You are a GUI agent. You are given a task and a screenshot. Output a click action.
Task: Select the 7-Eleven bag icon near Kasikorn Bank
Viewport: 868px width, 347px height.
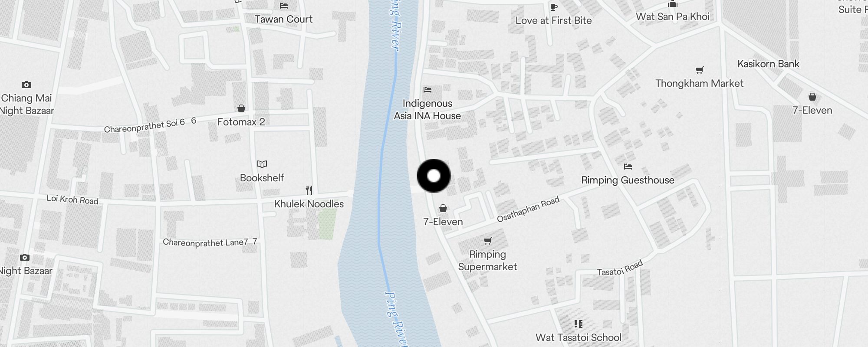[x=812, y=97]
